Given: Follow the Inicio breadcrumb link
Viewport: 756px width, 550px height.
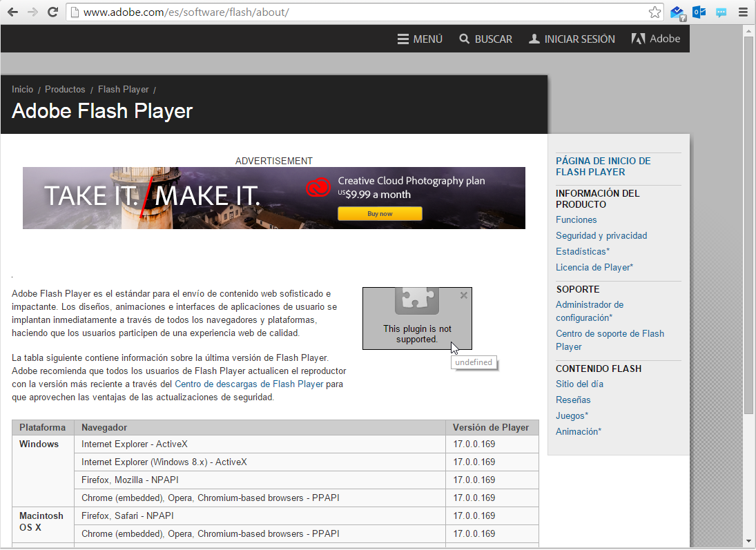Looking at the screenshot, I should (22, 89).
